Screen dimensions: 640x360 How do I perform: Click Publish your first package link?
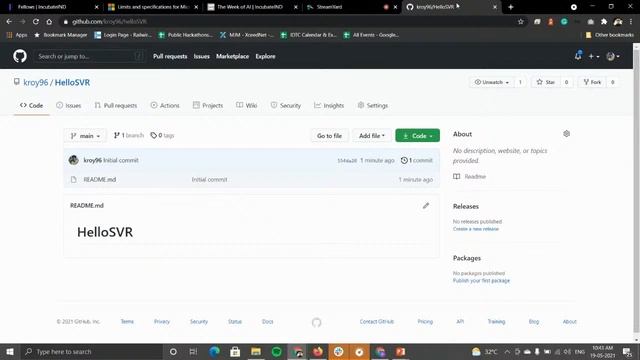(x=481, y=281)
